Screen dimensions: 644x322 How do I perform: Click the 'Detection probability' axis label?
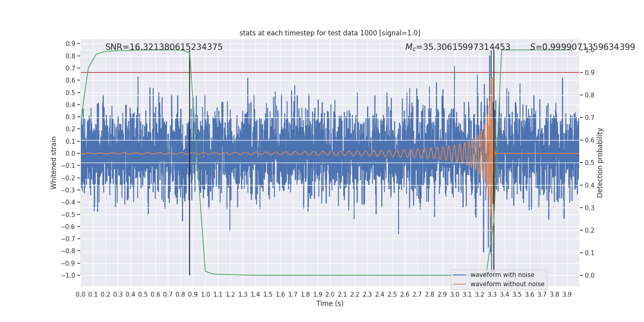pyautogui.click(x=600, y=163)
